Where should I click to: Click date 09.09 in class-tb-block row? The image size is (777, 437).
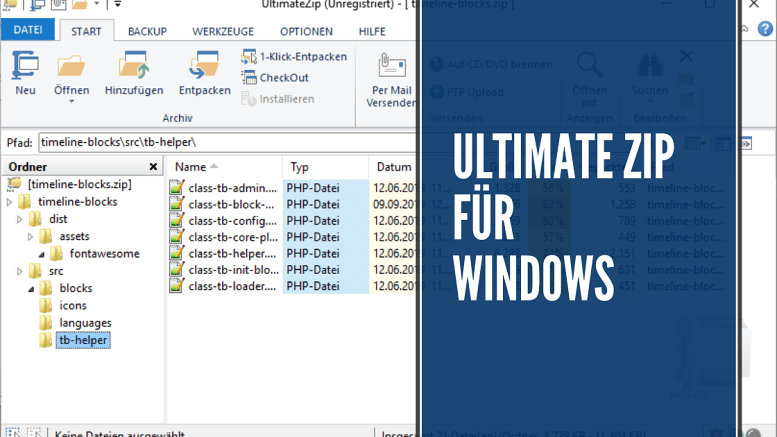click(x=395, y=205)
